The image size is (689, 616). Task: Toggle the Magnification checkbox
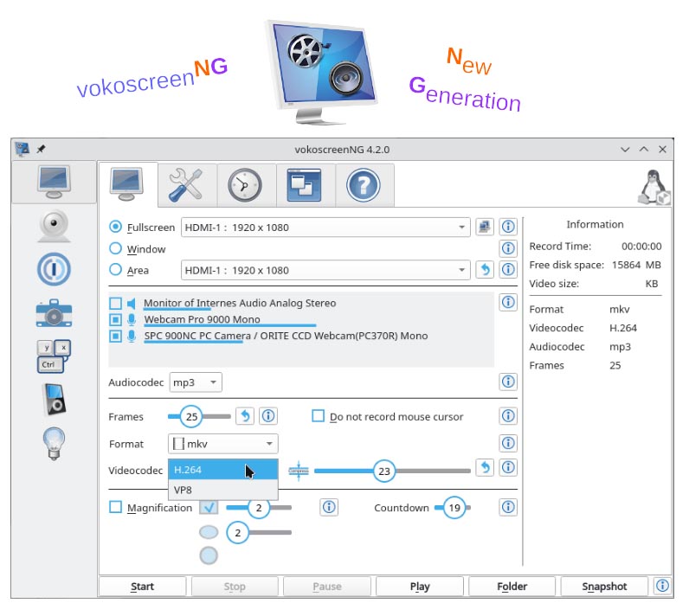[x=116, y=508]
